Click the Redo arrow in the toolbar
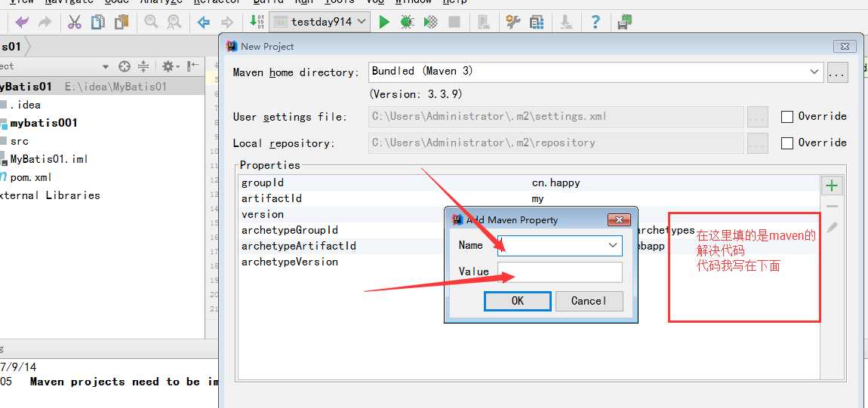The image size is (868, 408). click(x=45, y=22)
